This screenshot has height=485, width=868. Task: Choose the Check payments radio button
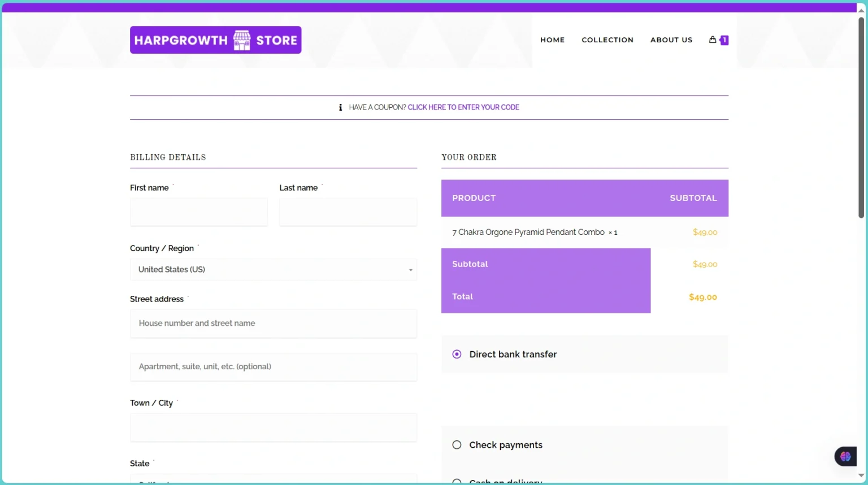[x=457, y=445]
